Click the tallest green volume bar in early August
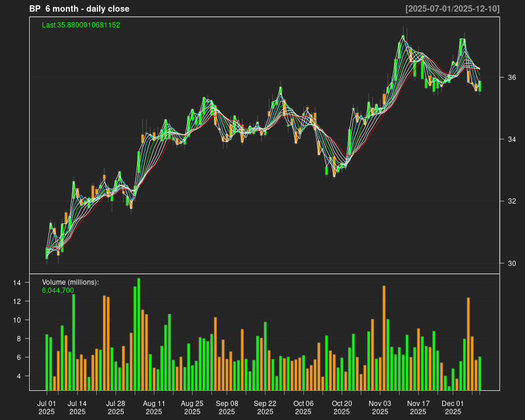Image resolution: width=525 pixels, height=420 pixels. pos(139,334)
